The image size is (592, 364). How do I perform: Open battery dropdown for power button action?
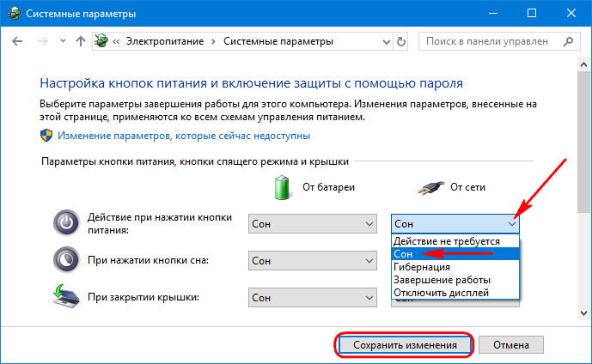(312, 223)
